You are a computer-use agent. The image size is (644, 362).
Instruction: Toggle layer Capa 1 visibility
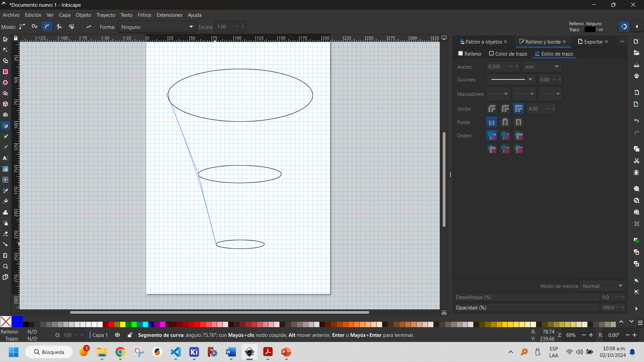(117, 335)
